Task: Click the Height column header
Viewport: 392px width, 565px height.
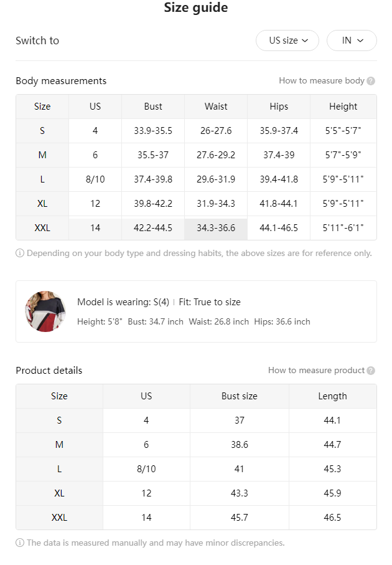Action: click(343, 107)
